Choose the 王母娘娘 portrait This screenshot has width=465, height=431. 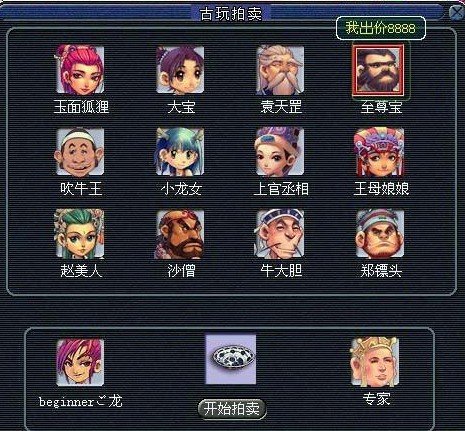pyautogui.click(x=379, y=152)
